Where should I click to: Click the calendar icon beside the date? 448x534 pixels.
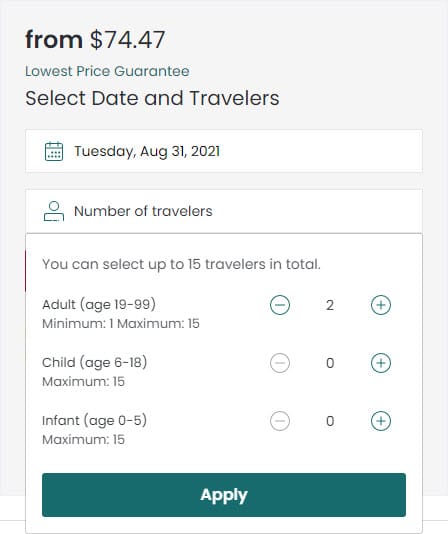click(x=54, y=151)
